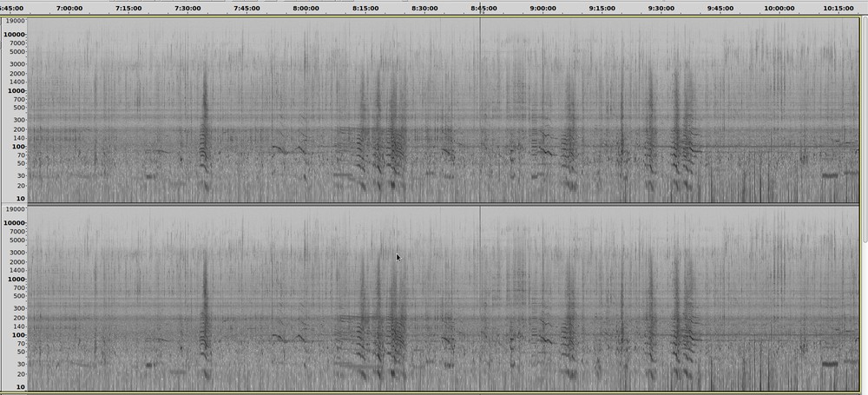Click the 8:15:00 mark on the ruler
This screenshot has width=868, height=395.
[x=365, y=8]
